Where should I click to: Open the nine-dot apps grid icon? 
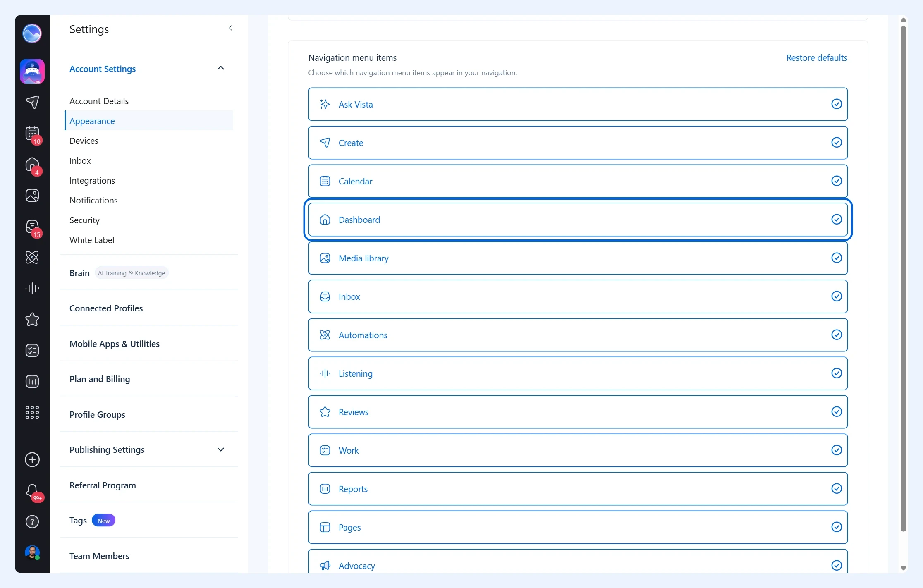click(x=32, y=412)
